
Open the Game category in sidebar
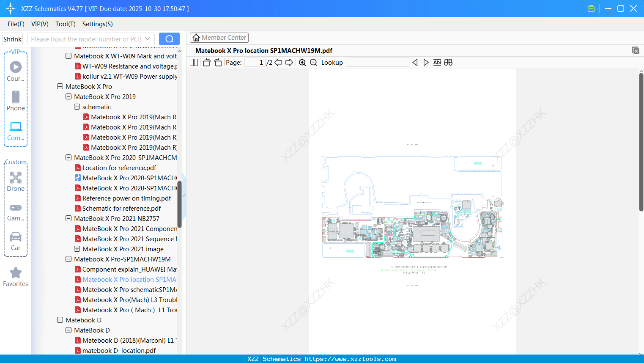coord(16,212)
